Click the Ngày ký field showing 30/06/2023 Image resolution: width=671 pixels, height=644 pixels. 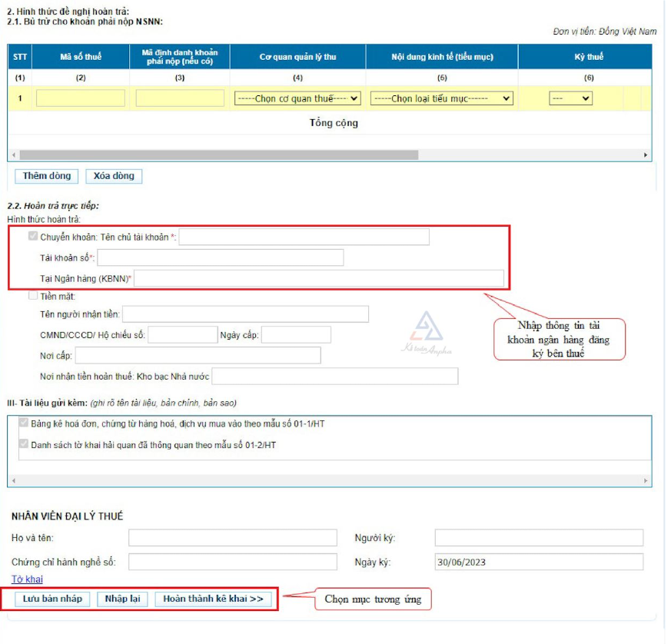pyautogui.click(x=540, y=562)
